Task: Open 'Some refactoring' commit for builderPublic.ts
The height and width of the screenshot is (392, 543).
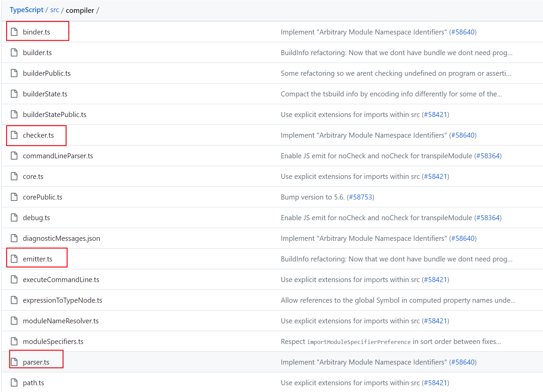Action: [x=396, y=73]
